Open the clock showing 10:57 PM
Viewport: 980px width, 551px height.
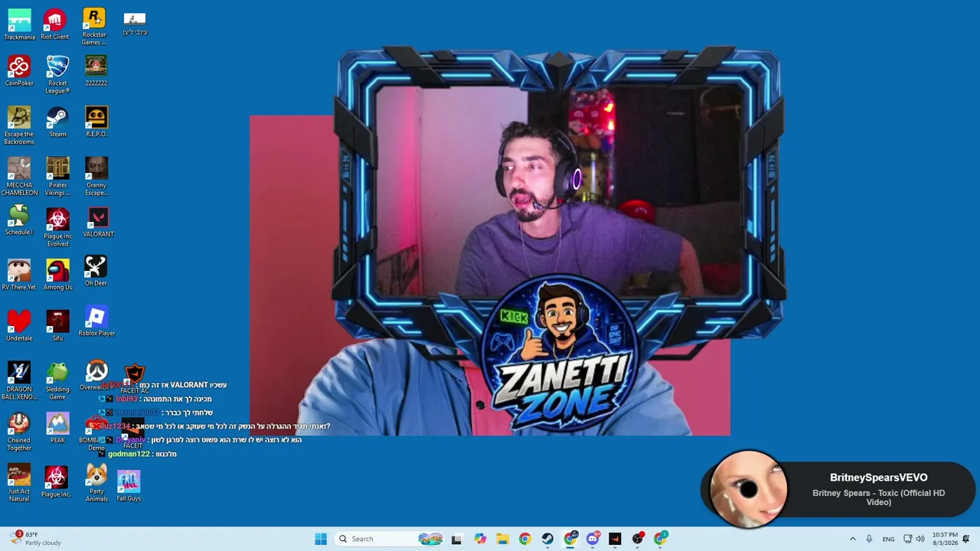945,539
